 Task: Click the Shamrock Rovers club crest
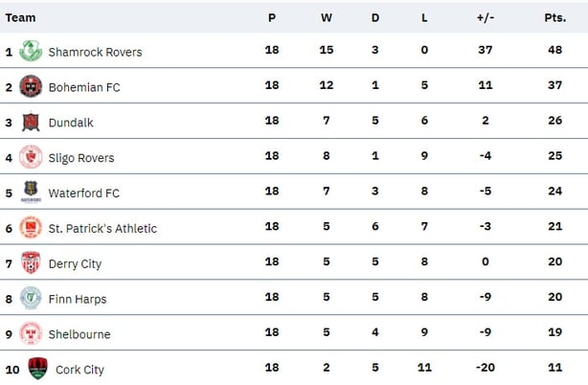pyautogui.click(x=31, y=51)
